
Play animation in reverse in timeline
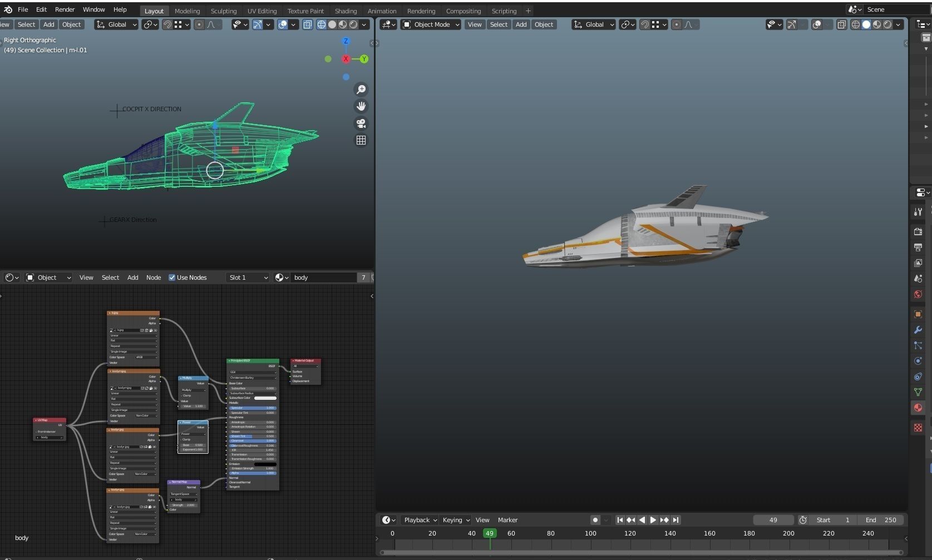click(642, 520)
